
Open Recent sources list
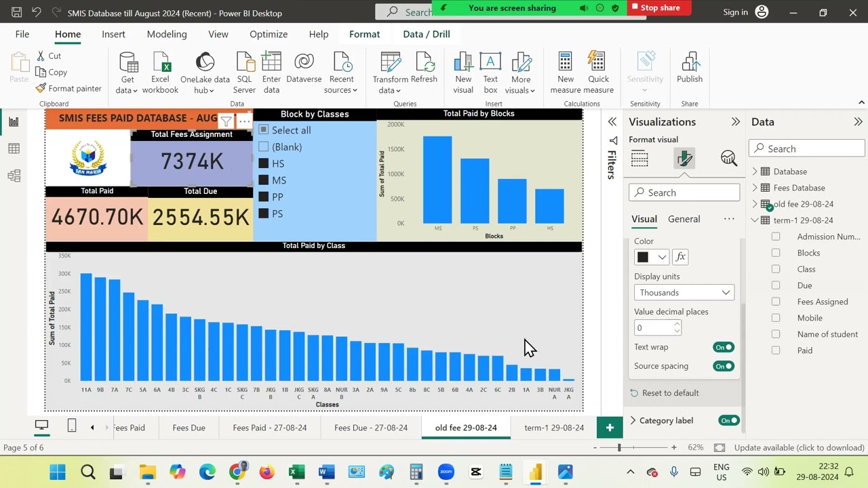(341, 73)
